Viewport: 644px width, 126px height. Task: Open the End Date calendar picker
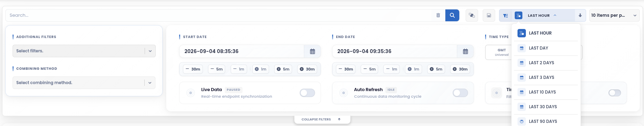[x=465, y=51]
